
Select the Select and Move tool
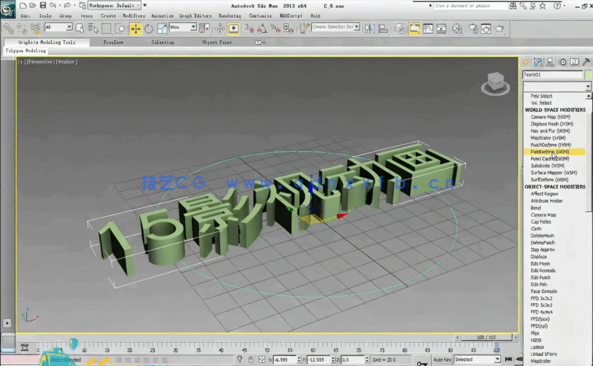pos(135,29)
